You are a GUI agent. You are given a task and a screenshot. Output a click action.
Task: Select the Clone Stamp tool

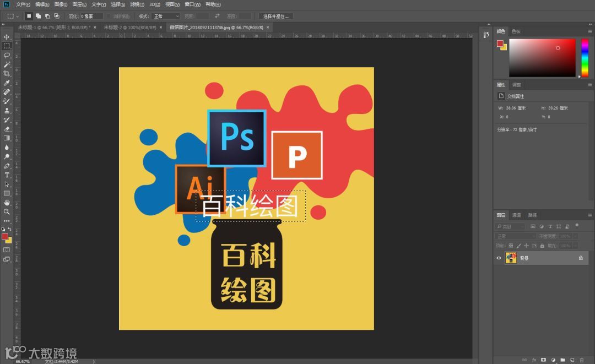click(x=7, y=111)
